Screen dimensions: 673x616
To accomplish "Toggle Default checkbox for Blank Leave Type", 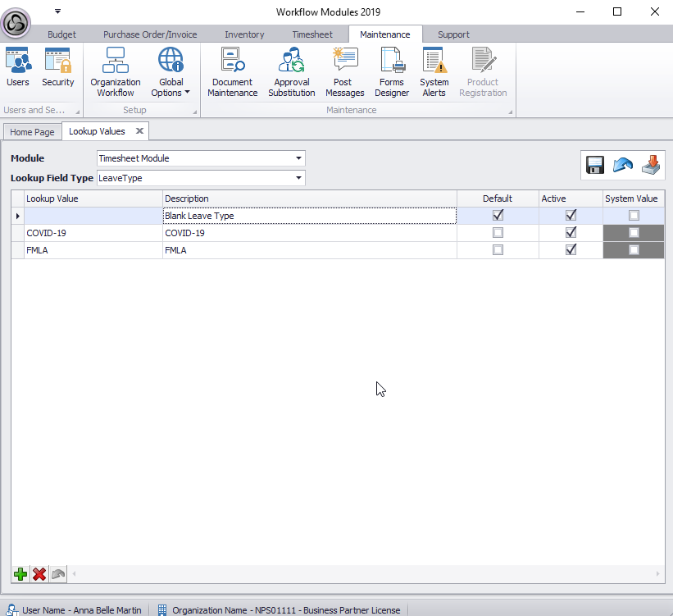I will click(498, 216).
